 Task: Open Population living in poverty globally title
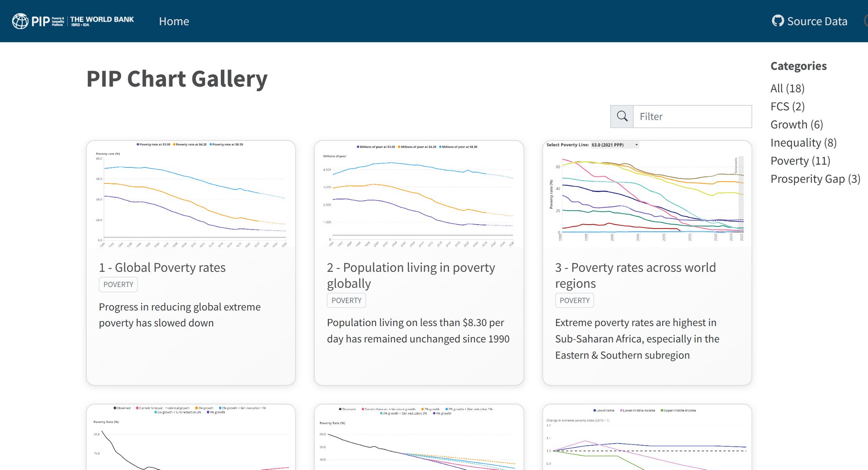pos(411,275)
